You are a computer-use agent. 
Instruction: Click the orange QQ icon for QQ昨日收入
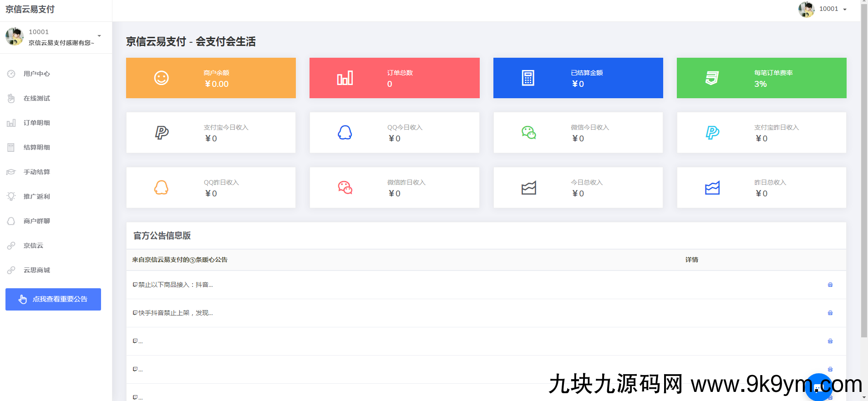point(161,188)
